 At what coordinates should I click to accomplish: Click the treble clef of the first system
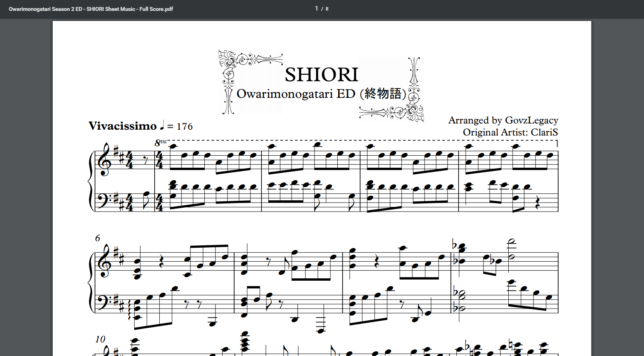tap(105, 160)
